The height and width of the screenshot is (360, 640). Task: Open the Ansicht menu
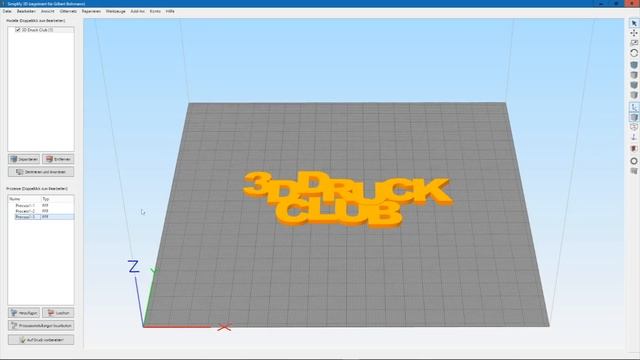(x=47, y=11)
